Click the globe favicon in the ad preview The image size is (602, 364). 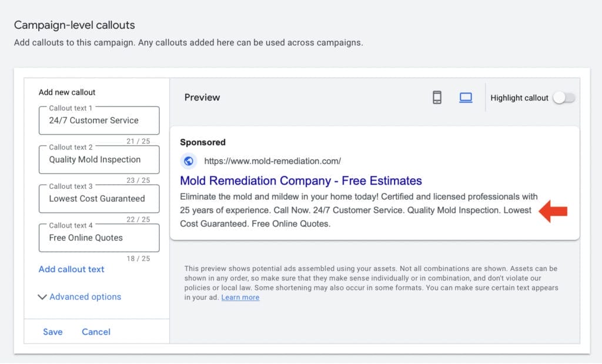(x=189, y=161)
